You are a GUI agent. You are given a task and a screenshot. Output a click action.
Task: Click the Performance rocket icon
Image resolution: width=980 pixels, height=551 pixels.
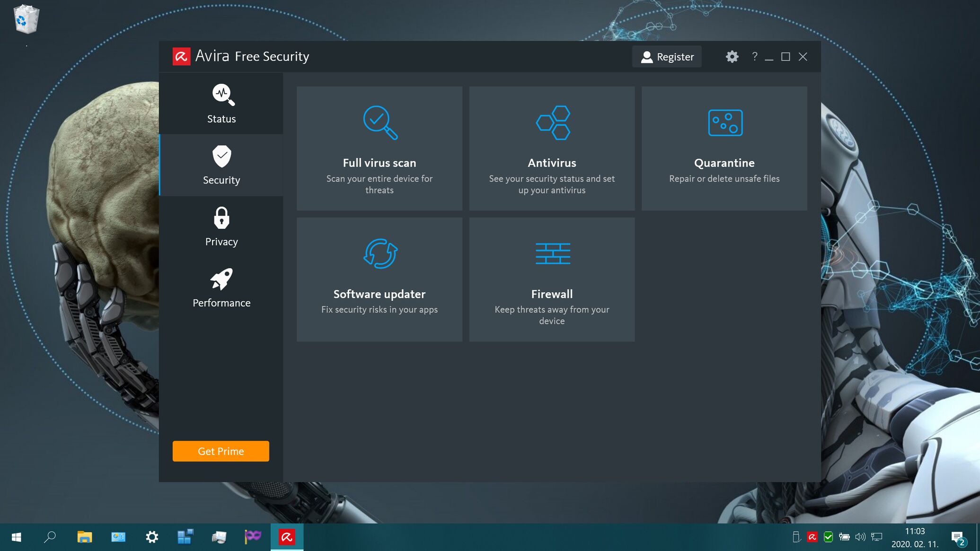coord(221,279)
